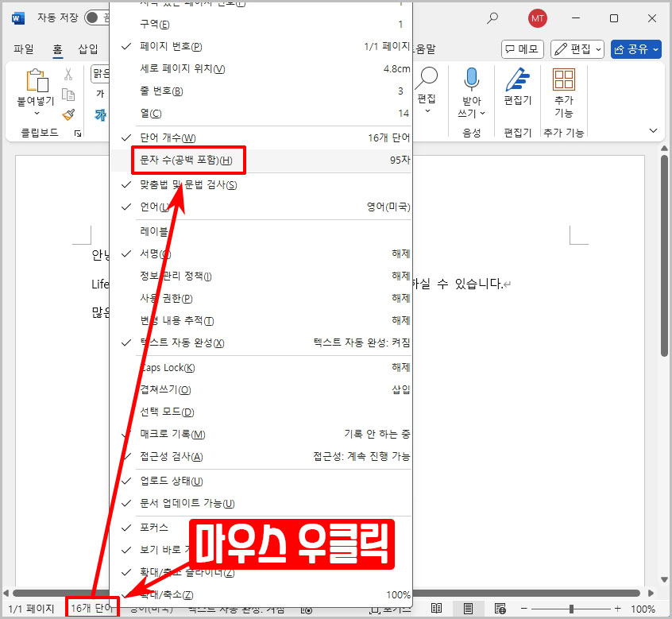Click the 메모 comments button
The width and height of the screenshot is (672, 619).
pos(522,49)
